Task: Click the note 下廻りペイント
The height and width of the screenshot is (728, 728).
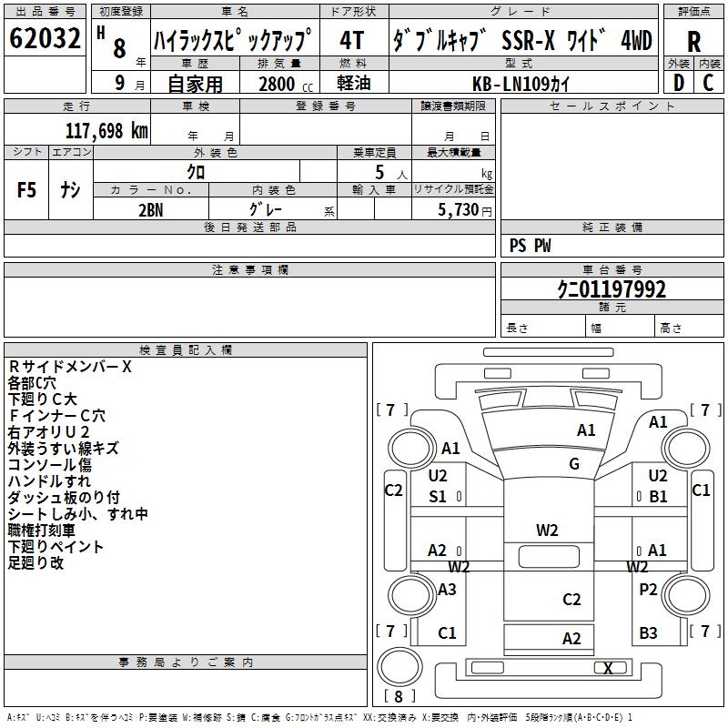Action: click(56, 547)
